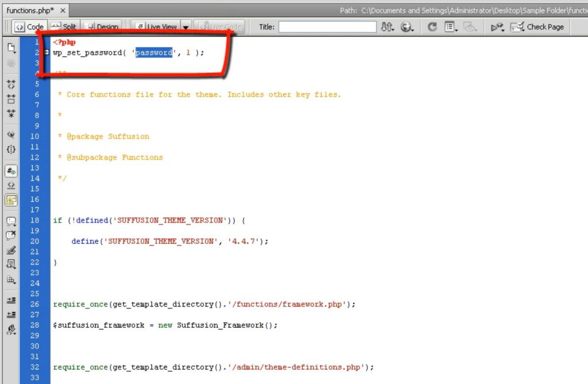Switch to Design view
Viewport: 588px width, 384px height.
[x=102, y=26]
